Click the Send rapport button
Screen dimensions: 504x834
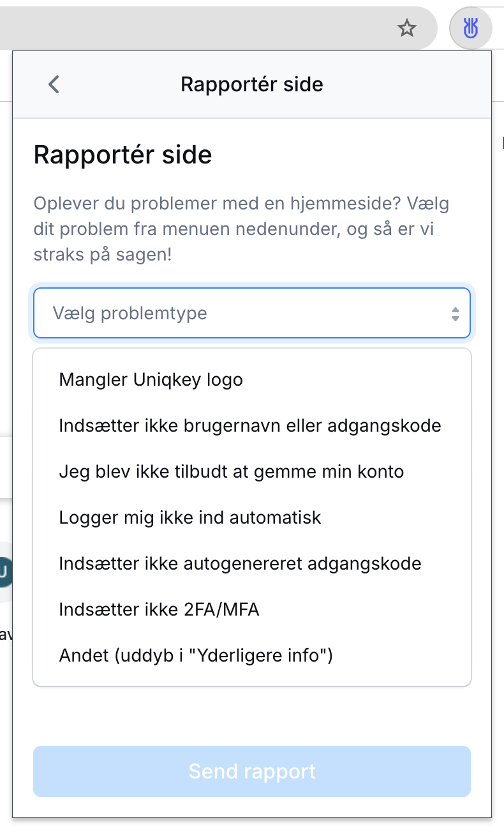point(252,771)
